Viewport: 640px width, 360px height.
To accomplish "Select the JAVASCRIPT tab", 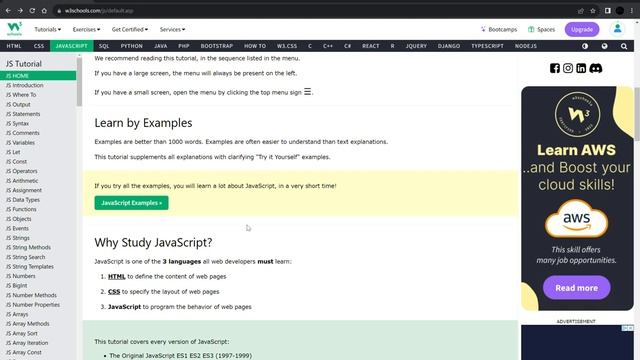I will pos(71,46).
